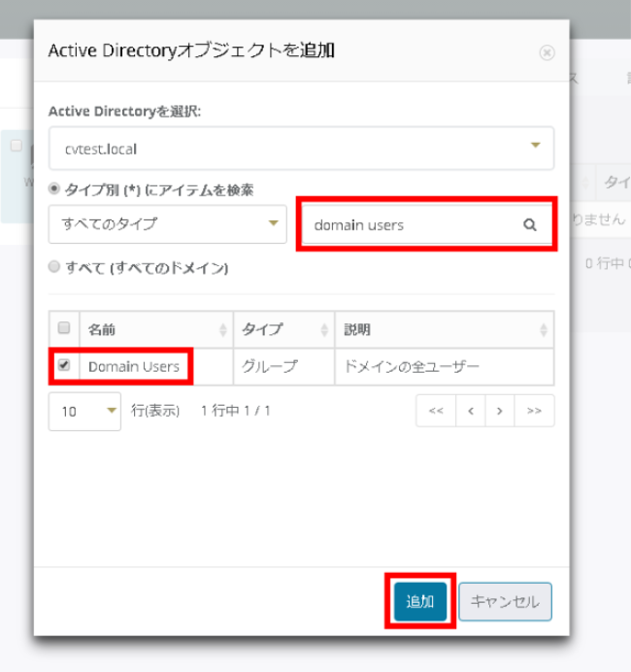Image resolution: width=631 pixels, height=672 pixels.
Task: Sort by タイプ column arrows
Action: pyautogui.click(x=325, y=330)
